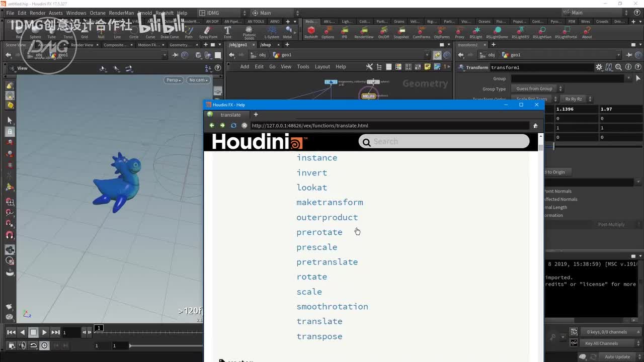Open the No cam dropdown
Image resolution: width=644 pixels, height=362 pixels.
(x=198, y=80)
